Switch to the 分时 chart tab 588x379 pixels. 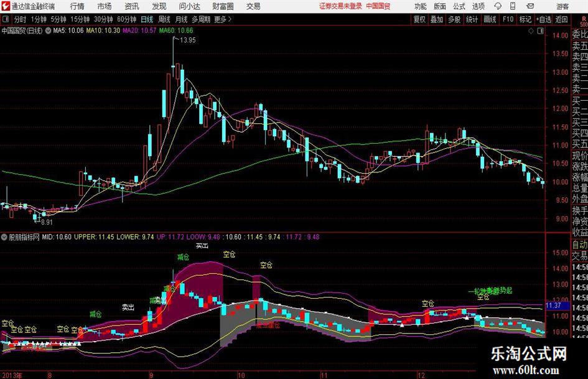(x=20, y=19)
